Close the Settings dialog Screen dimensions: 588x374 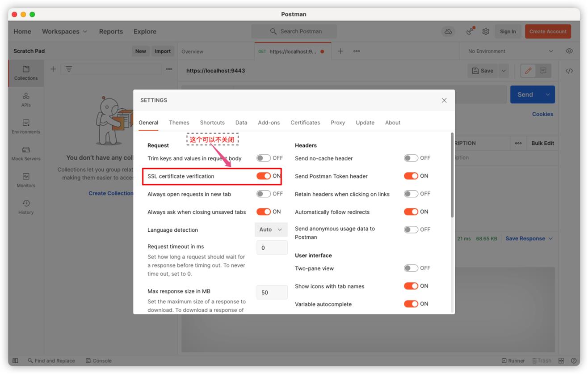pos(444,100)
